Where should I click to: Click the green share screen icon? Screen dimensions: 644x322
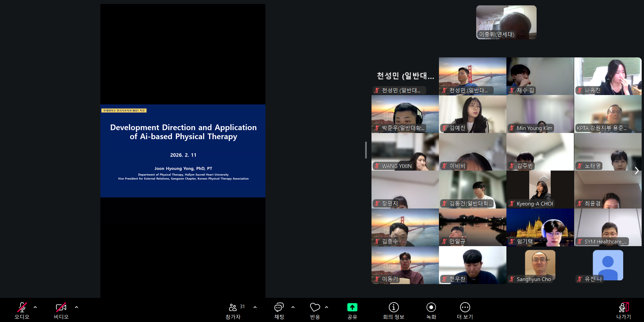point(352,307)
